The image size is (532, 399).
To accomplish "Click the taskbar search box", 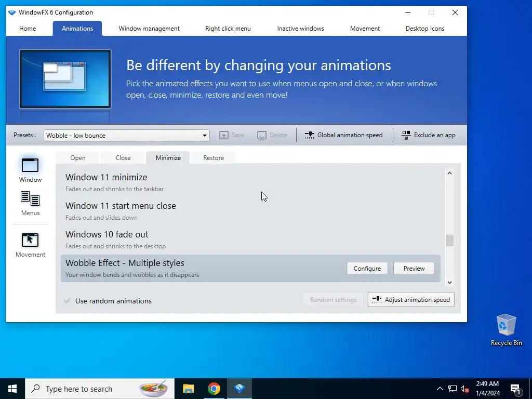I will pyautogui.click(x=100, y=389).
